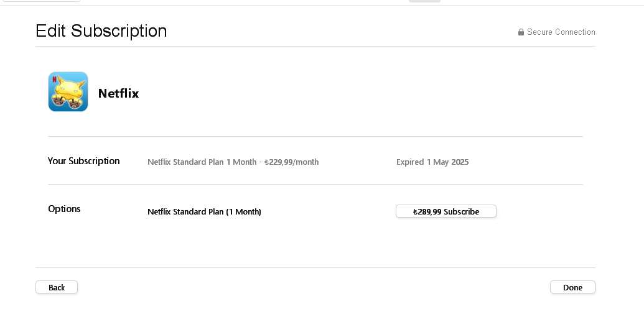Click the red N badge on app icon
644x314 pixels.
(x=54, y=80)
